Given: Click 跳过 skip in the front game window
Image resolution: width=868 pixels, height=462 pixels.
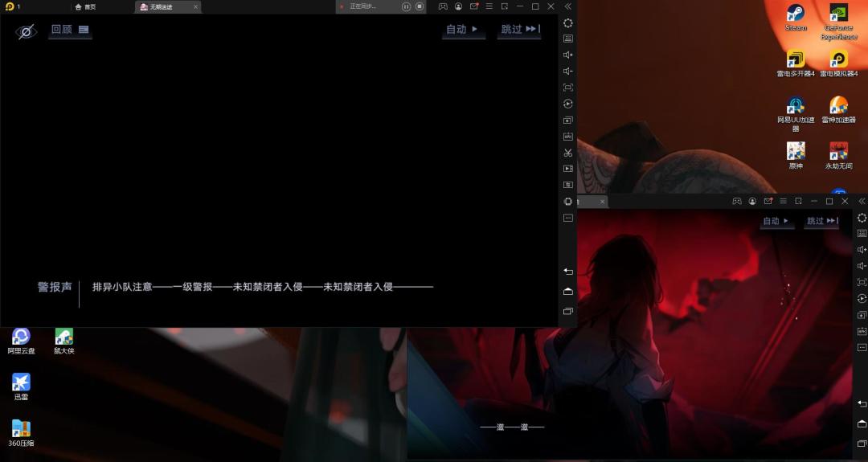Looking at the screenshot, I should pos(520,29).
